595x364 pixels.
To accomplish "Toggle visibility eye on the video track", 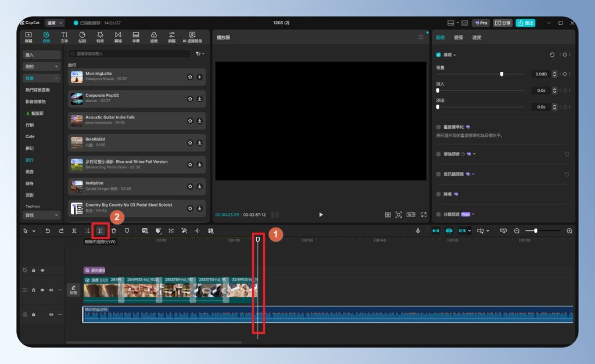I will pos(42,290).
